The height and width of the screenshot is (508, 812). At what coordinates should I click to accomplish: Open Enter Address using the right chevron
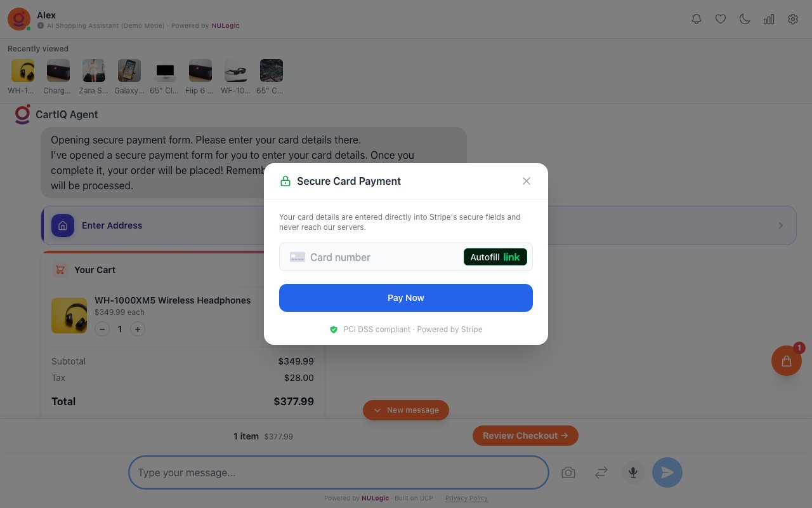781,225
